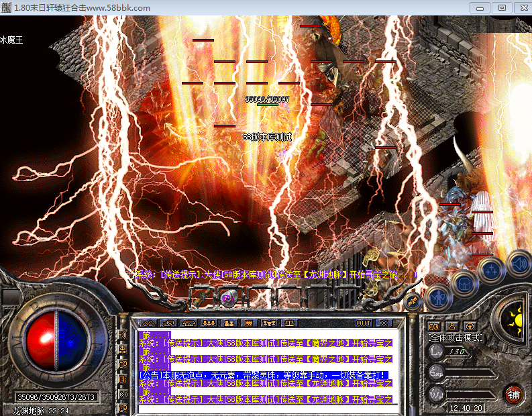Image resolution: width=532 pixels, height=416 pixels.
Task: Click the map location text 龙渊地脉 22:24
Action: (40, 411)
